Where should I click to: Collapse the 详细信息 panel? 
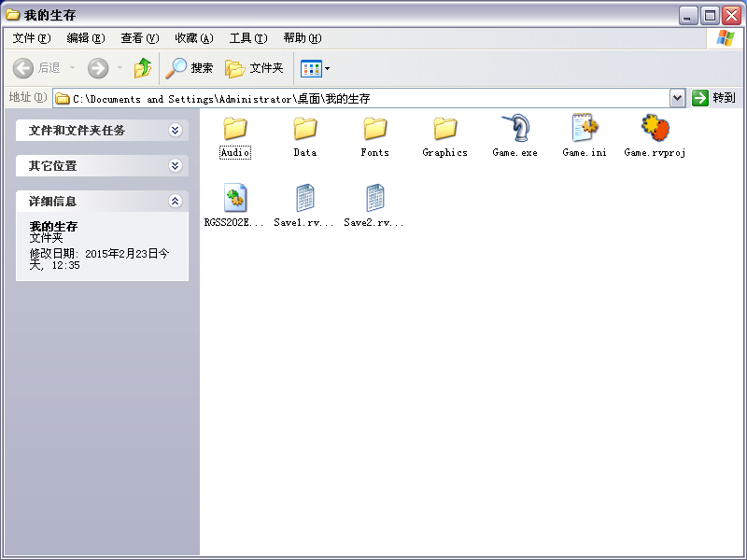[176, 201]
